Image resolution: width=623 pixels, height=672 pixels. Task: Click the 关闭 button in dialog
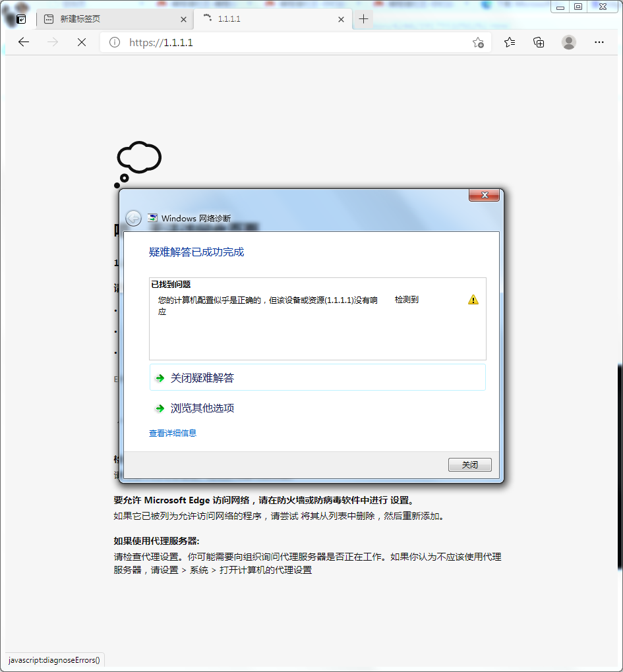469,464
